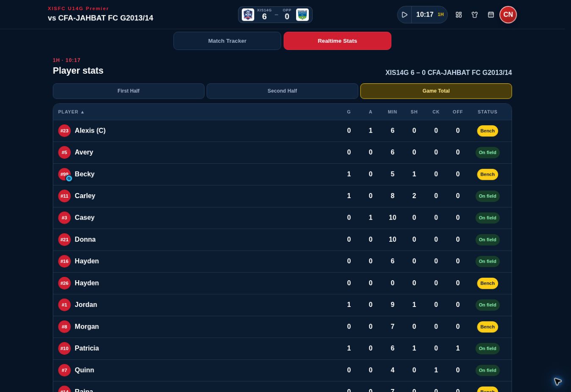571x392 pixels.
Task: Click Avery's On field status pill
Action: [488, 152]
